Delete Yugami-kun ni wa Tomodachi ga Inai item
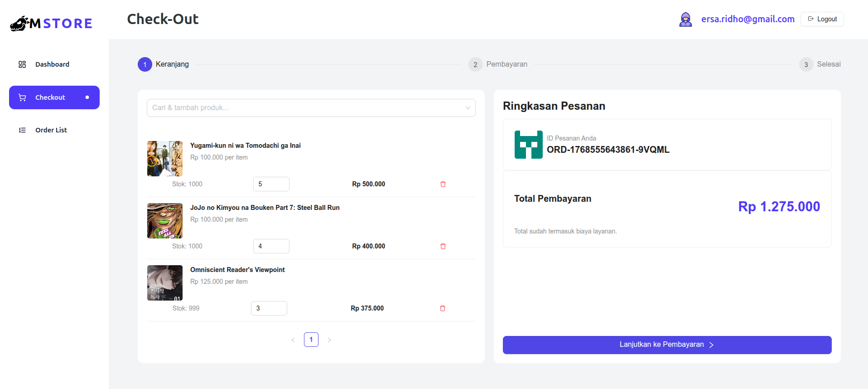 [x=443, y=184]
